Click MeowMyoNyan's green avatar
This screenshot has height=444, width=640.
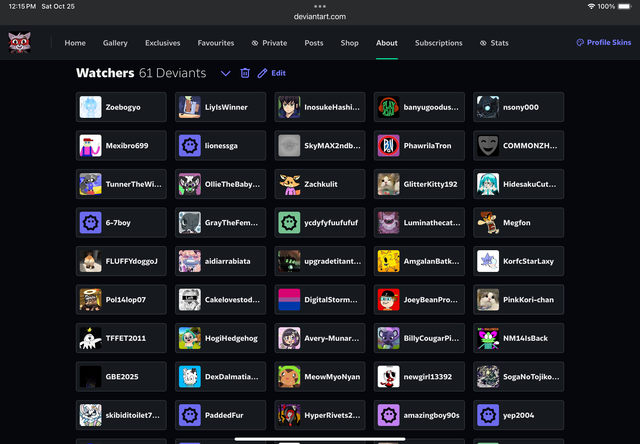(289, 377)
